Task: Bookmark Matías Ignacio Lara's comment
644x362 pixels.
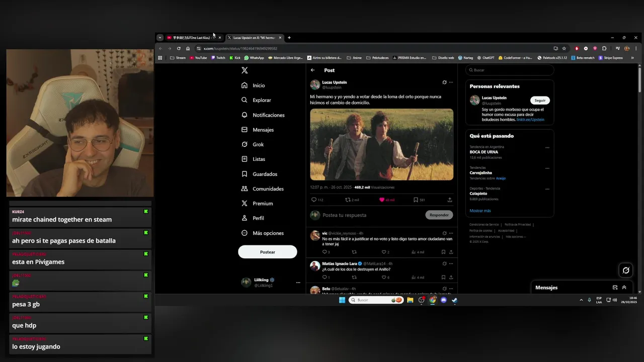Action: (x=443, y=278)
